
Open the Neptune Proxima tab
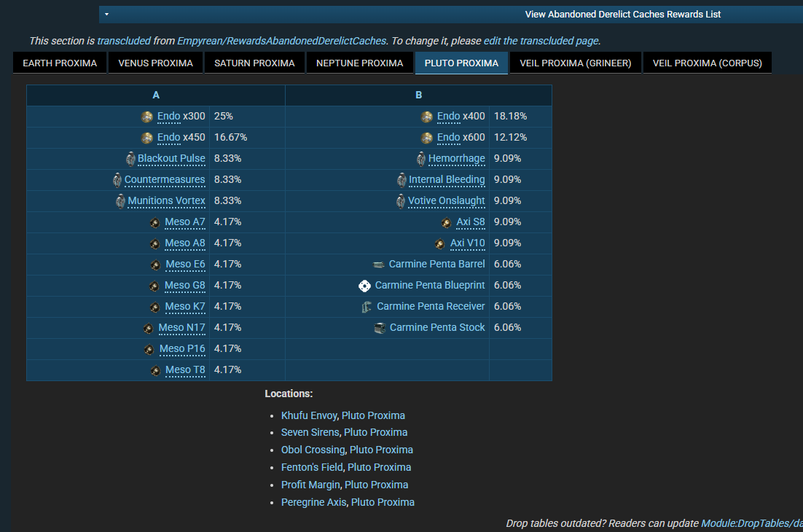[359, 63]
